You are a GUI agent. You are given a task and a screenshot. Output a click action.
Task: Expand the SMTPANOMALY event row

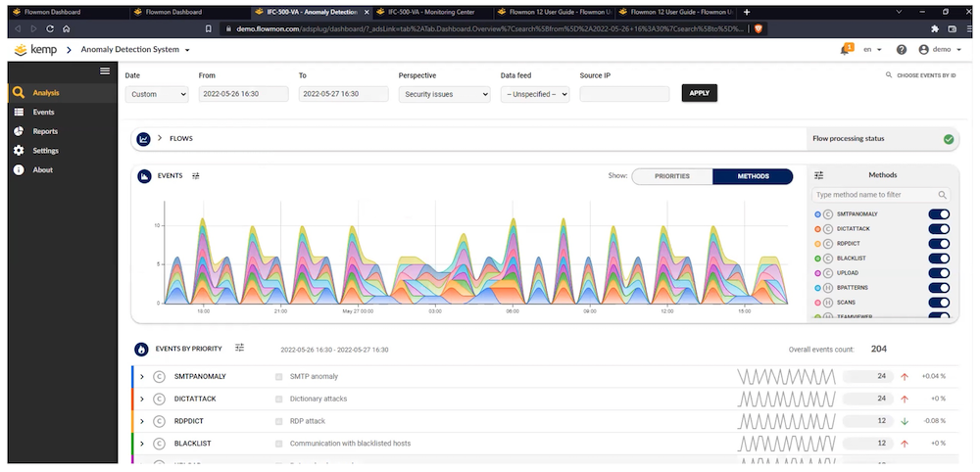pyautogui.click(x=142, y=376)
